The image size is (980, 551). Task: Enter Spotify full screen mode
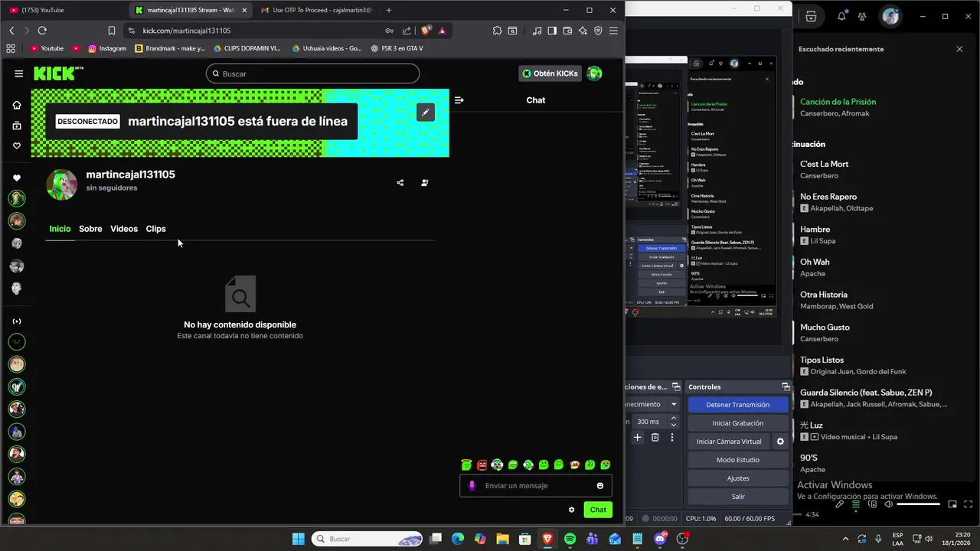(x=969, y=504)
